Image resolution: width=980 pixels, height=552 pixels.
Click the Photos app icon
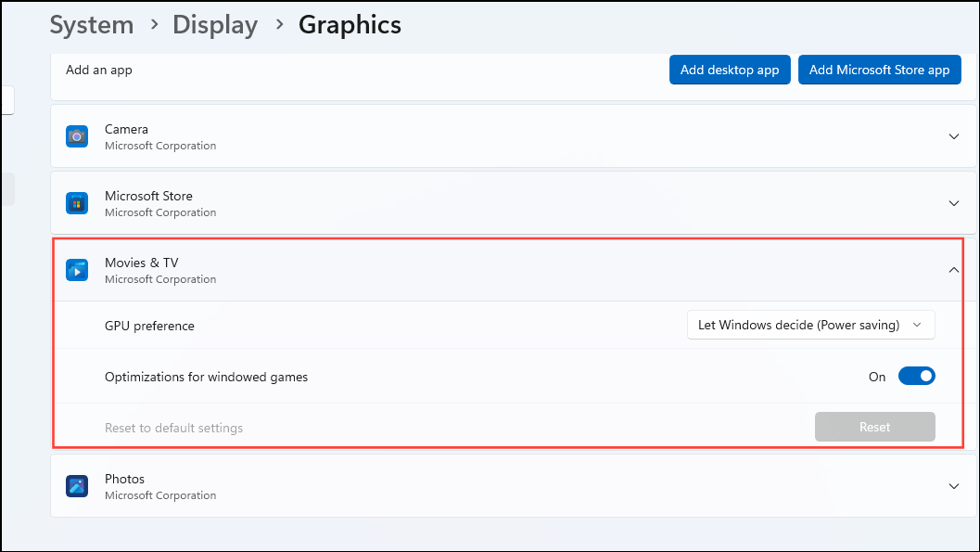pyautogui.click(x=76, y=485)
